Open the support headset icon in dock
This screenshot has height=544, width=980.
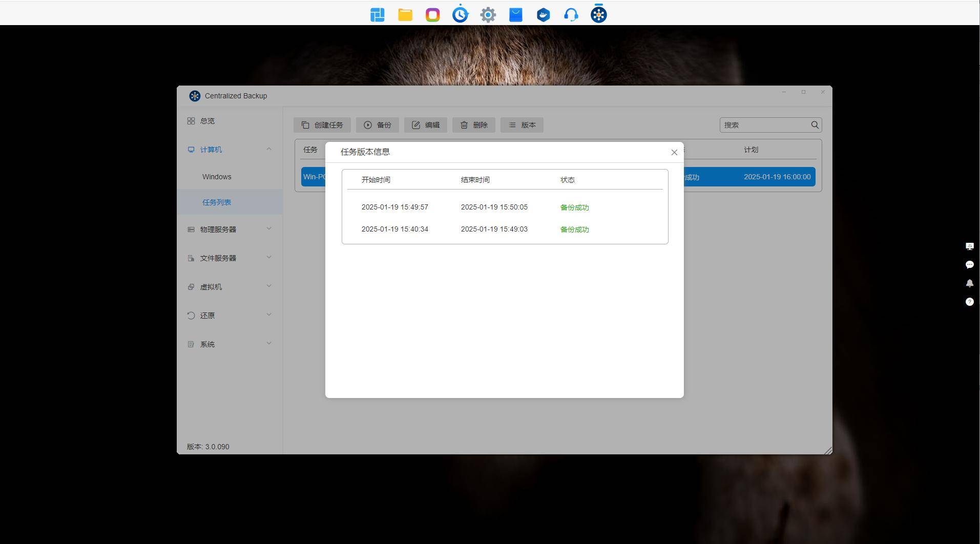[x=571, y=15]
